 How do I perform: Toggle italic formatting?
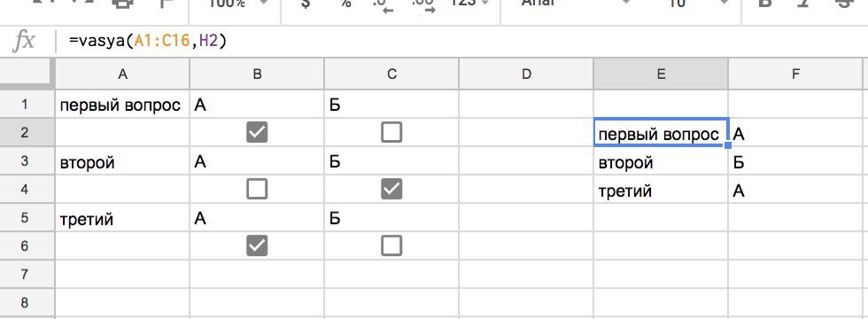coord(803,4)
